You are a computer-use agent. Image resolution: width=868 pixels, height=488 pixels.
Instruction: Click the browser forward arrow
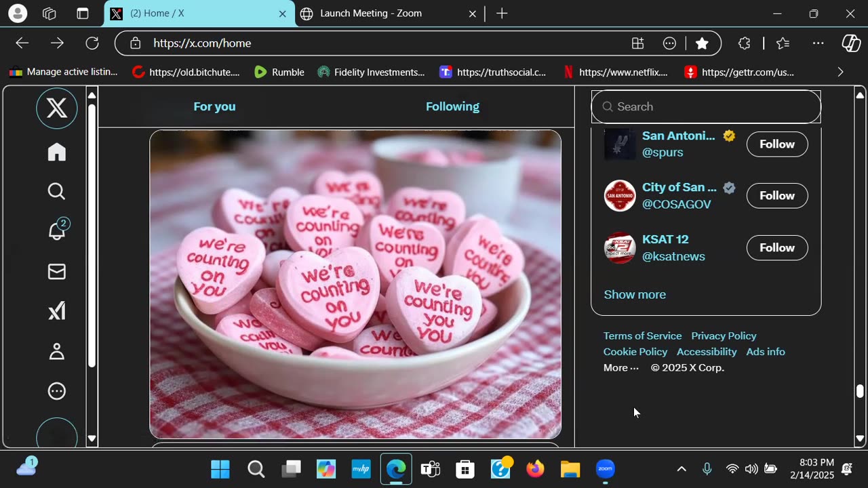57,43
